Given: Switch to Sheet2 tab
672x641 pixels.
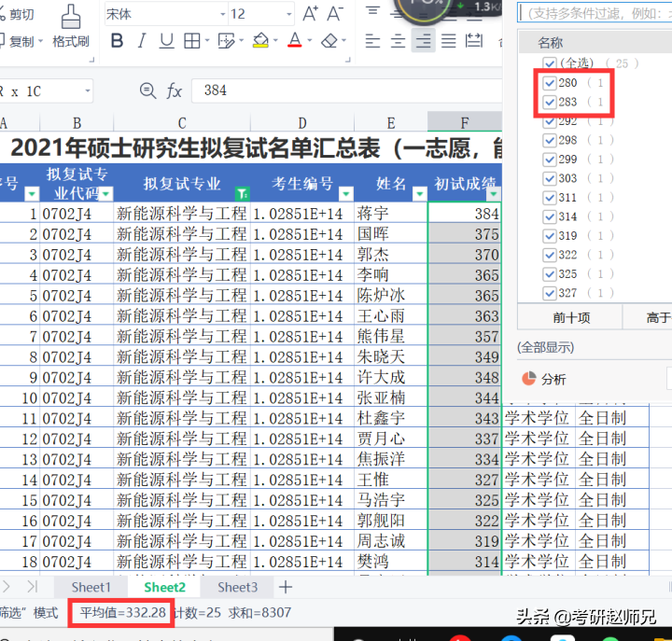Looking at the screenshot, I should click(x=164, y=587).
